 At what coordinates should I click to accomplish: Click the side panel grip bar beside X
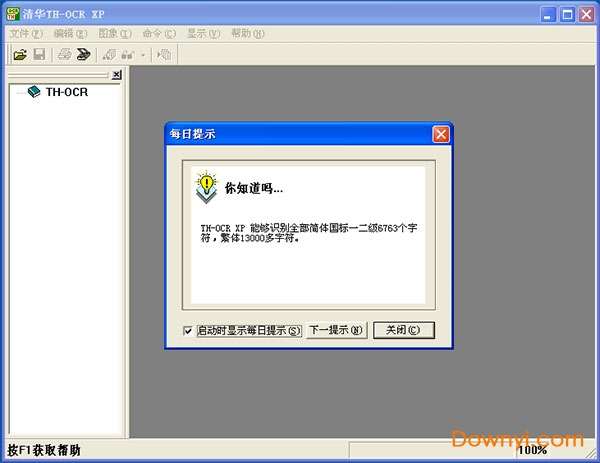coord(59,75)
